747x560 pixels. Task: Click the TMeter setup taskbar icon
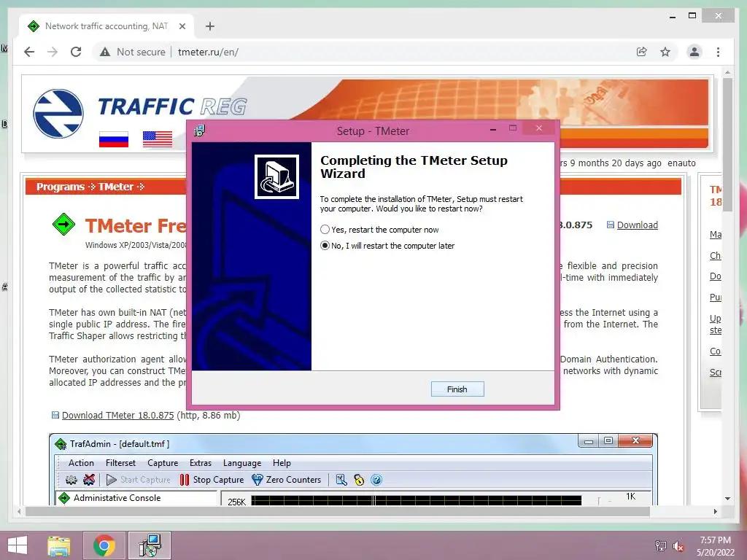150,545
